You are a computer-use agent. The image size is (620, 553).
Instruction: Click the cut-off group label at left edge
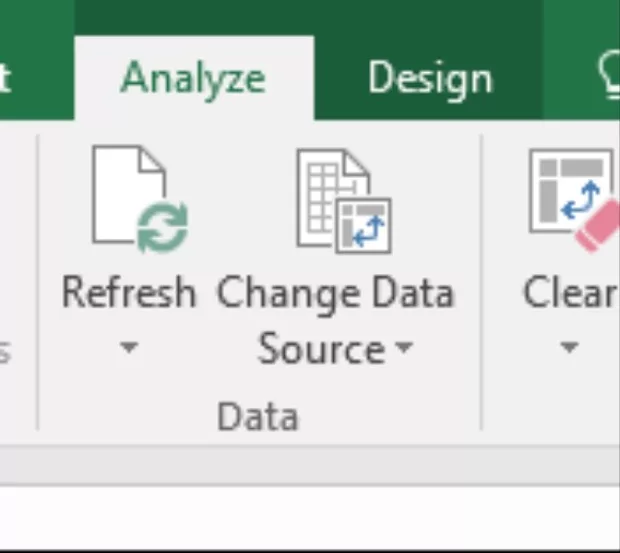pyautogui.click(x=5, y=350)
